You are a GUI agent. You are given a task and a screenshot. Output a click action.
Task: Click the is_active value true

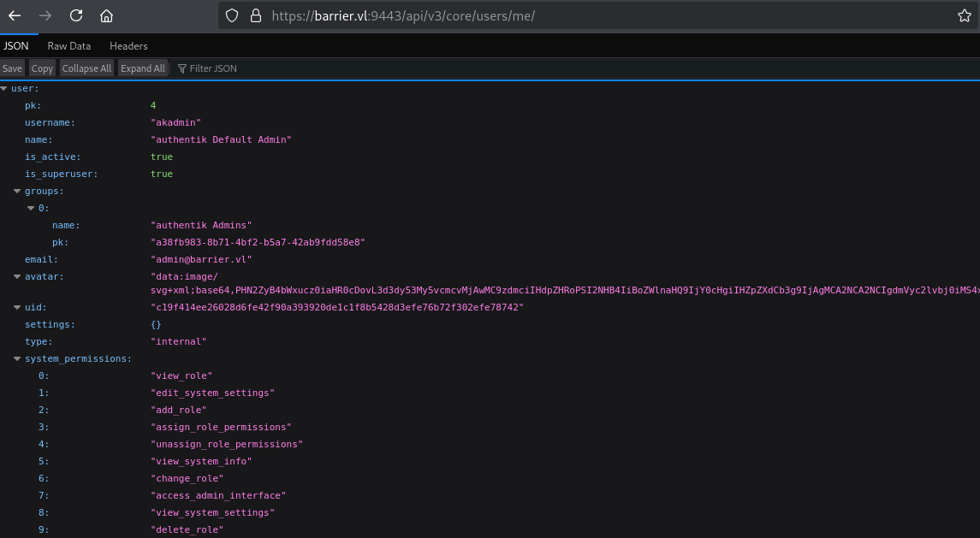point(162,157)
